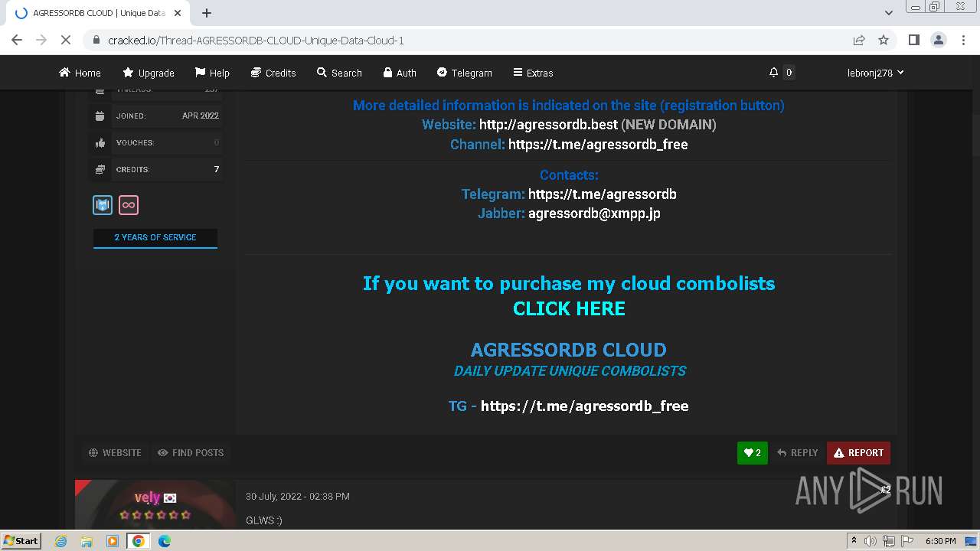Open the Search nav link
This screenshot has width=980, height=551.
[x=339, y=73]
